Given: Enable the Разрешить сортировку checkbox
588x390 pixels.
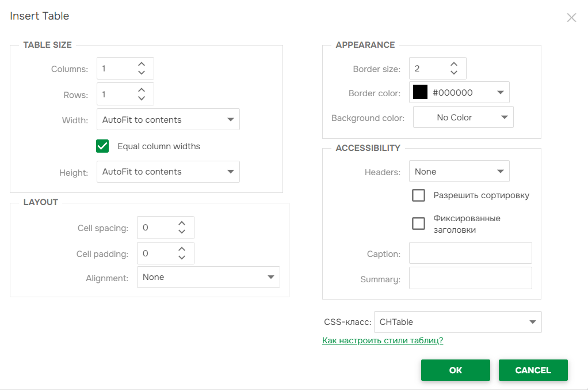Looking at the screenshot, I should 418,195.
